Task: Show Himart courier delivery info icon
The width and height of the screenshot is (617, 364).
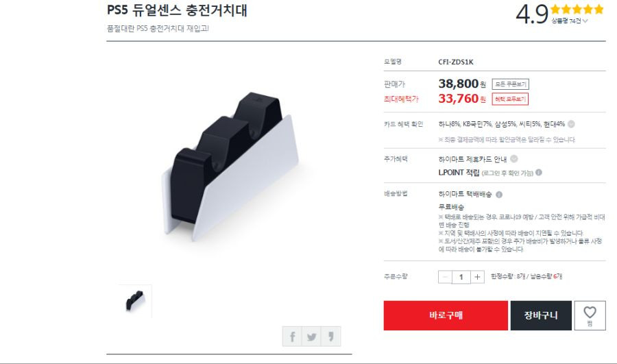Action: pos(499,195)
